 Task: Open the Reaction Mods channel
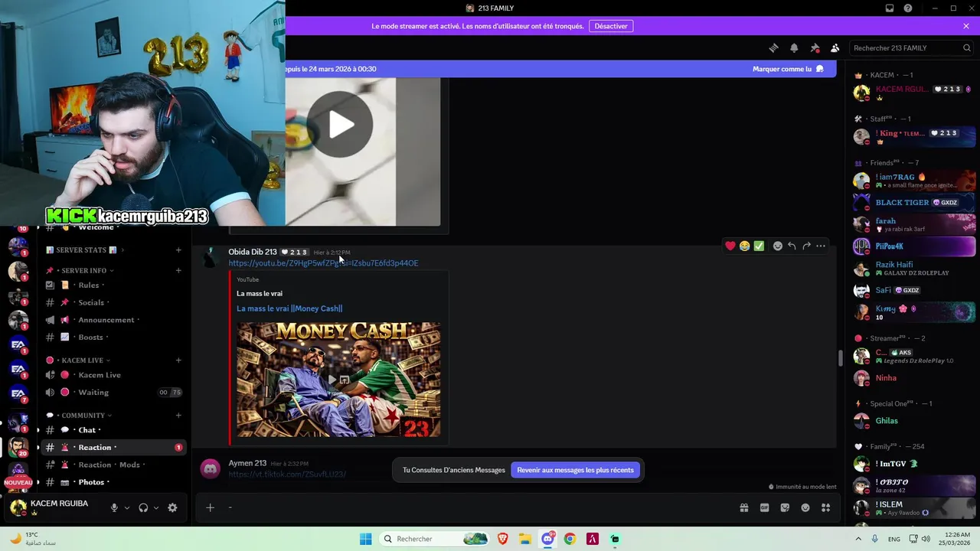[115, 465]
